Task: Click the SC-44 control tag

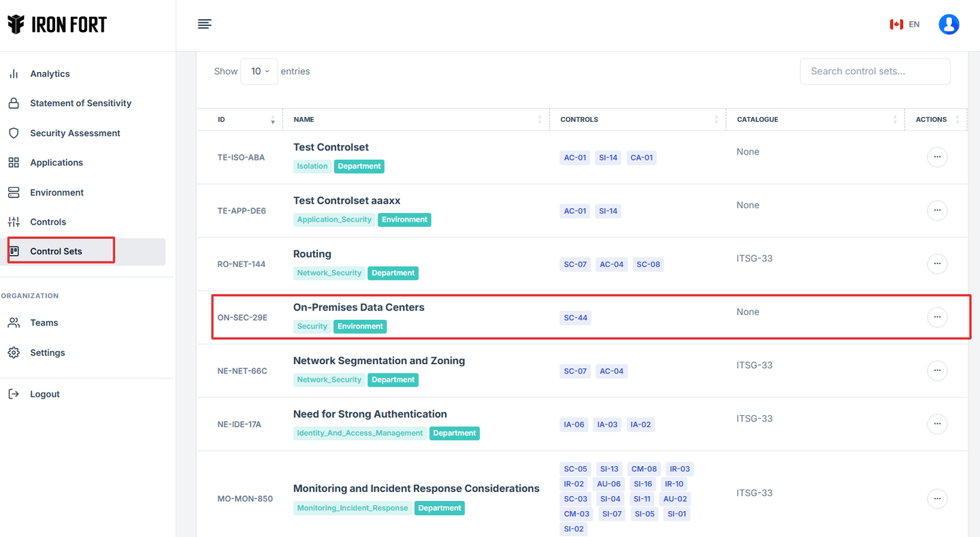Action: coord(575,318)
